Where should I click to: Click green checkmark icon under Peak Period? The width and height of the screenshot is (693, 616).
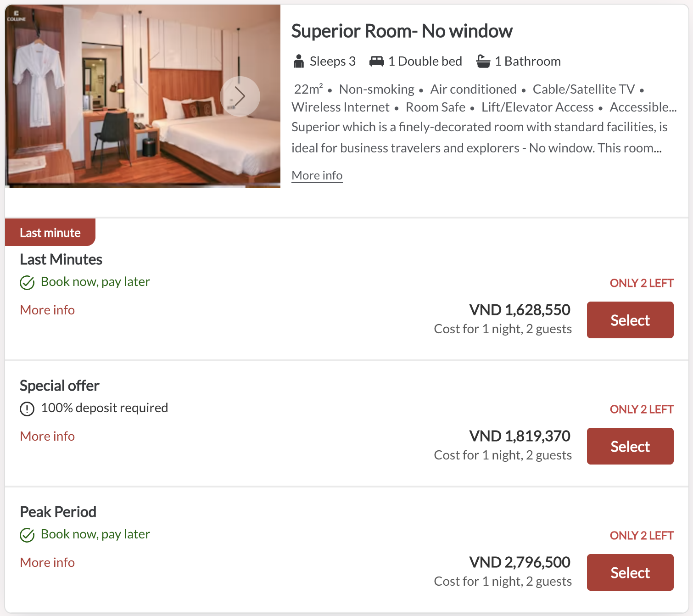(27, 535)
